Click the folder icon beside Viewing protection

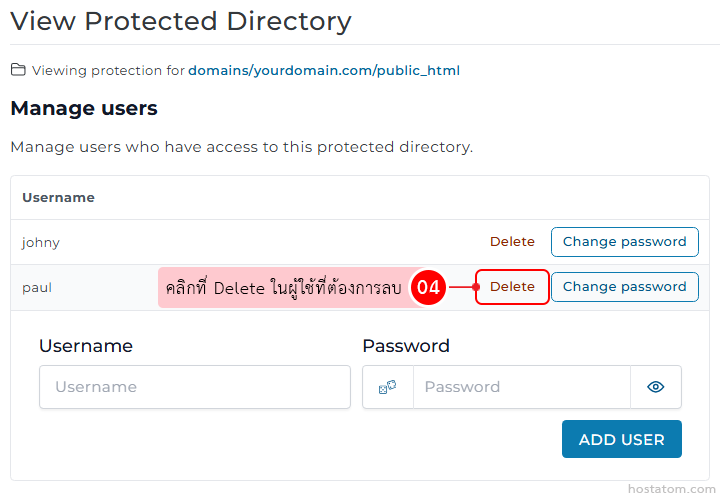(18, 70)
